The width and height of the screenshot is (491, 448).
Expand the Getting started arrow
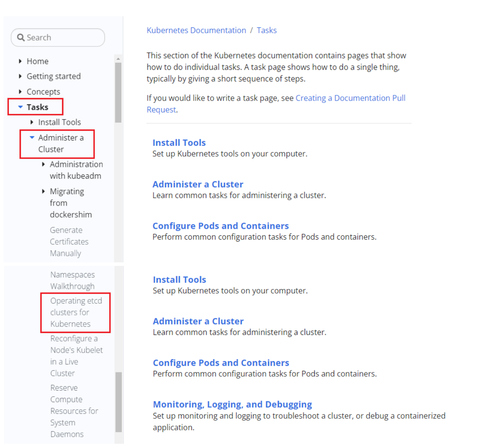tap(20, 76)
